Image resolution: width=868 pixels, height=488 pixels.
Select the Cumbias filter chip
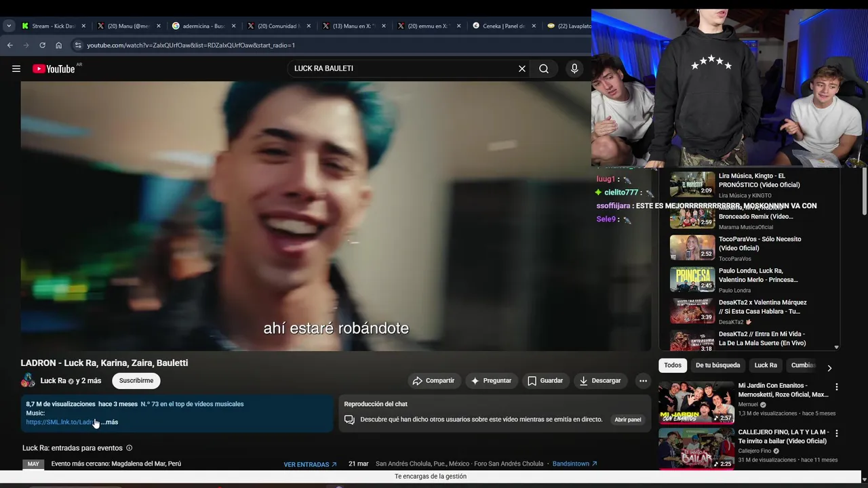pyautogui.click(x=804, y=365)
